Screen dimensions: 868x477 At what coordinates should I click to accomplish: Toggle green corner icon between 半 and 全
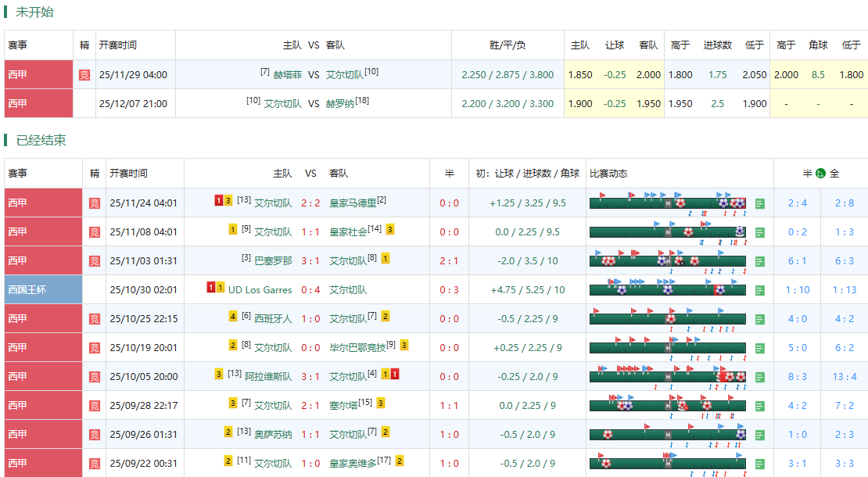click(x=820, y=174)
